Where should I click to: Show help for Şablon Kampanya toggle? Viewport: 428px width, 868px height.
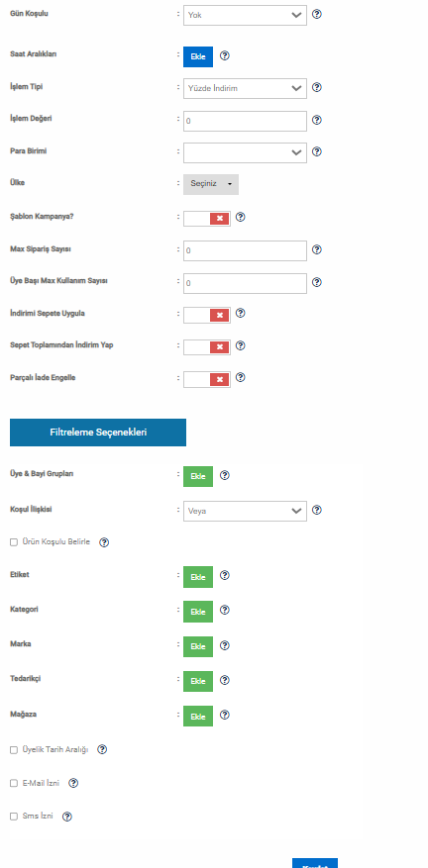(240, 217)
